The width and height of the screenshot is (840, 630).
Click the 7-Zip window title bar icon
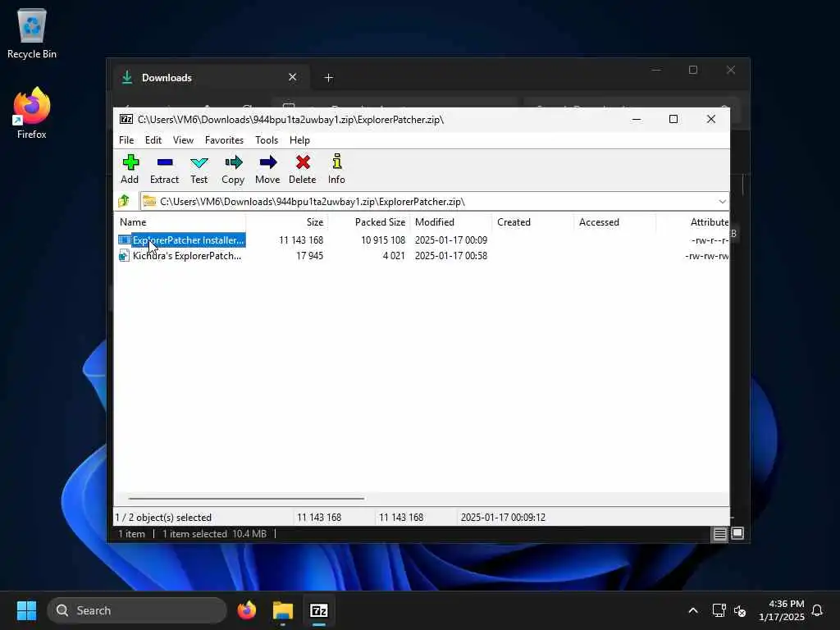(x=126, y=120)
